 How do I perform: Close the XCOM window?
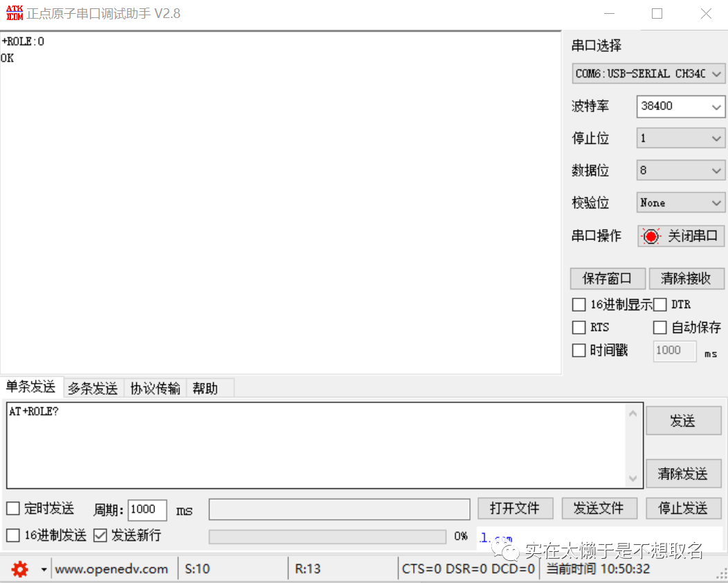point(706,14)
